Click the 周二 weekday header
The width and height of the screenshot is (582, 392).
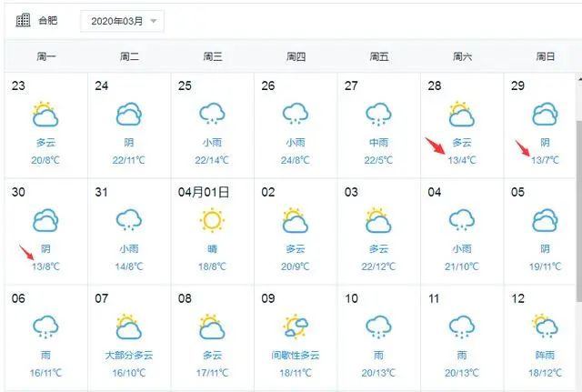tap(129, 56)
